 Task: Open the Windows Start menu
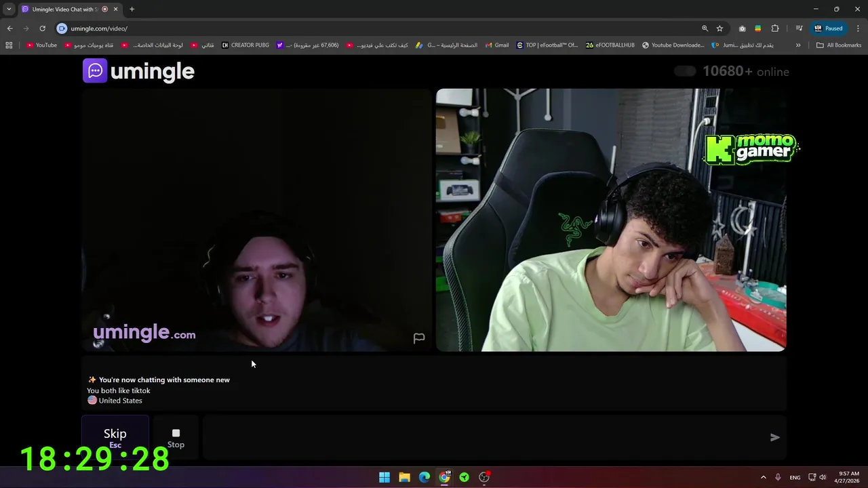pyautogui.click(x=384, y=477)
